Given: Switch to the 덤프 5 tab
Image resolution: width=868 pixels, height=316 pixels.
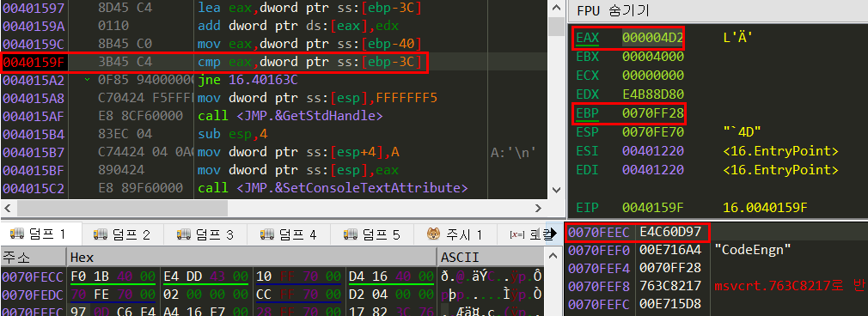Looking at the screenshot, I should [x=371, y=234].
